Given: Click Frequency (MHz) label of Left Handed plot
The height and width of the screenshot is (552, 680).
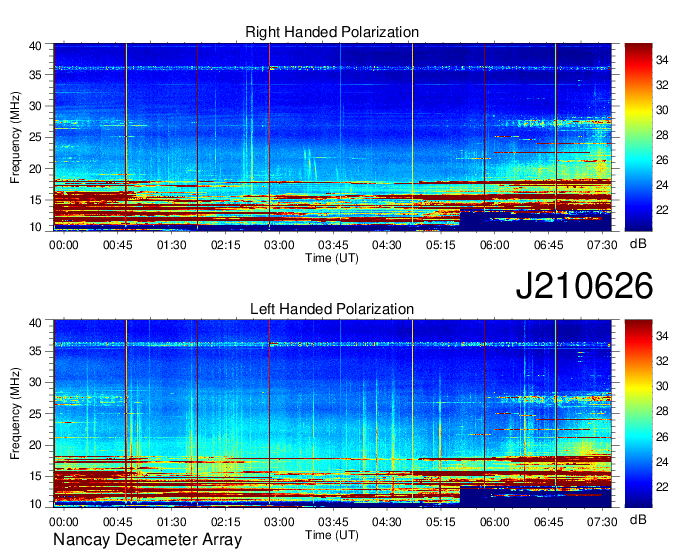Looking at the screenshot, I should click(15, 414).
